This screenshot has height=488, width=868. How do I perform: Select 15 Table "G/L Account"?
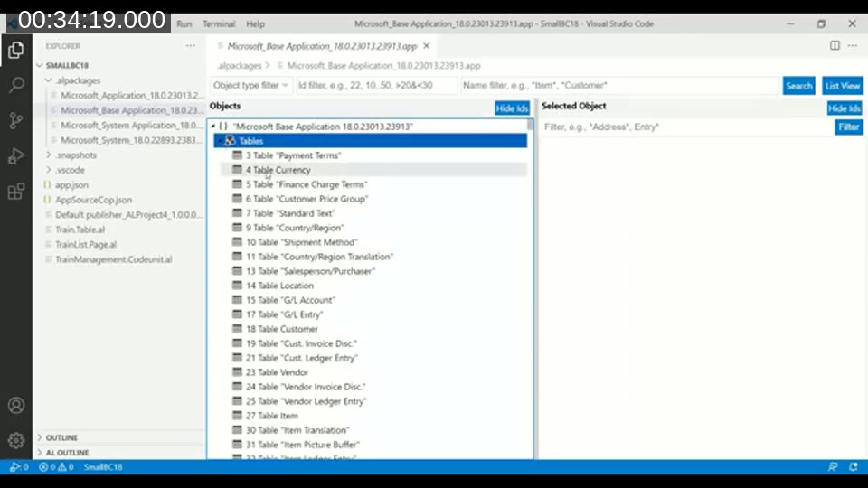click(373, 300)
